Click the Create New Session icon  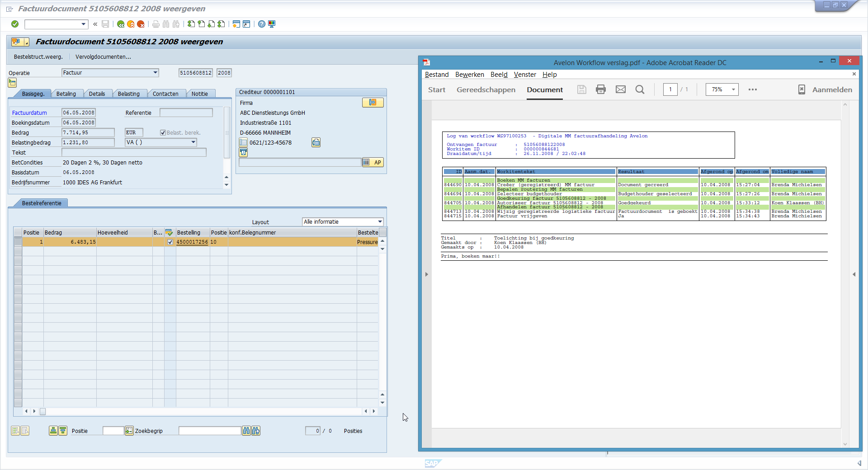click(x=236, y=24)
